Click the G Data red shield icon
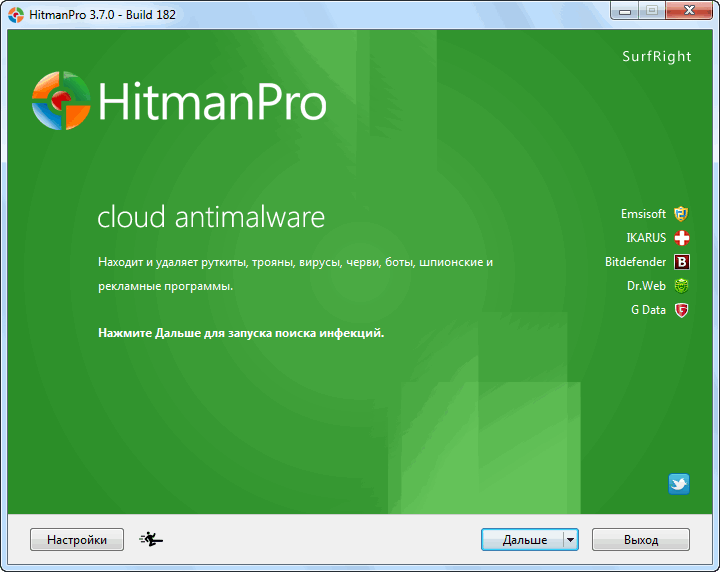Image resolution: width=720 pixels, height=572 pixels. (x=681, y=310)
